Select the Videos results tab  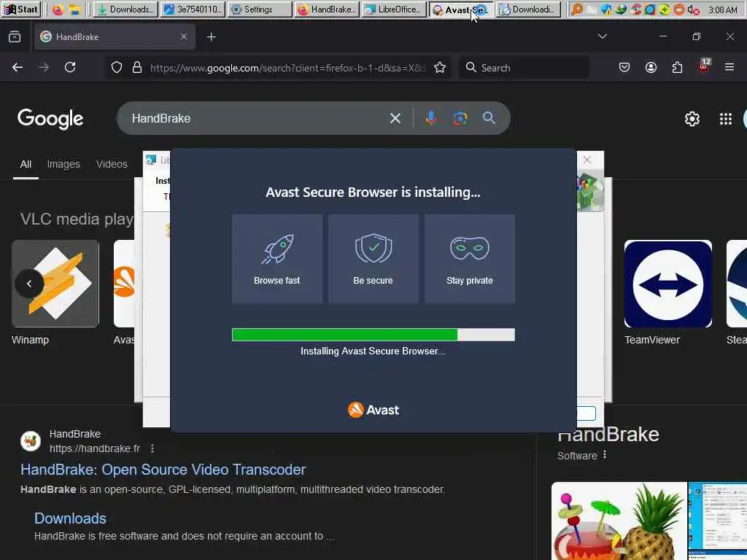tap(112, 164)
